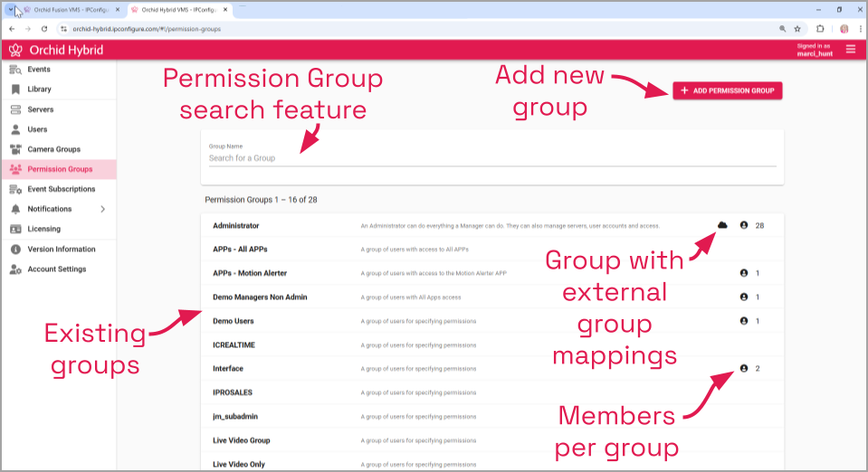Open the browser zoom magnifier icon

783,29
